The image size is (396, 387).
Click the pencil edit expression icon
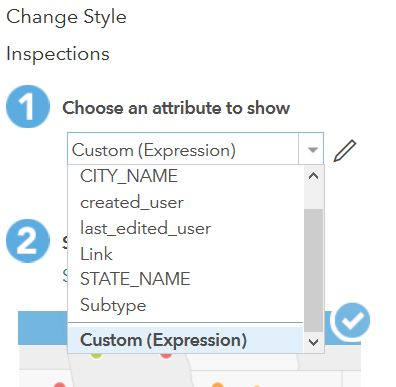pos(345,151)
